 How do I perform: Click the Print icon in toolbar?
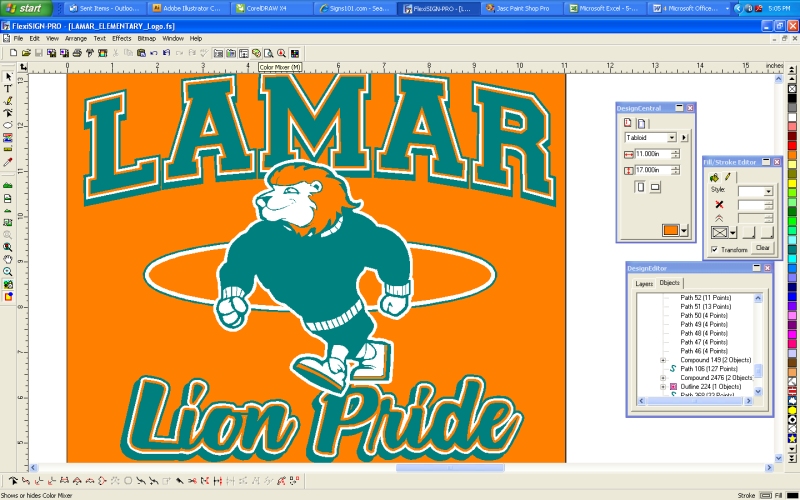[77, 53]
